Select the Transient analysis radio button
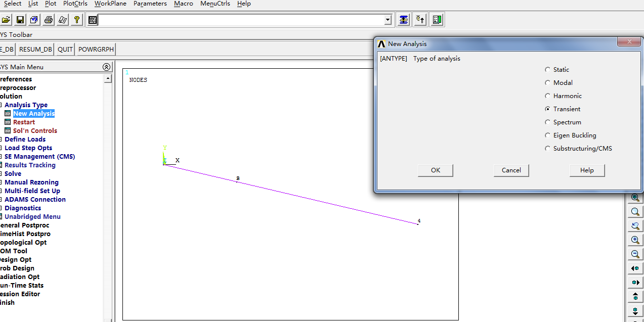Image resolution: width=644 pixels, height=322 pixels. (547, 109)
